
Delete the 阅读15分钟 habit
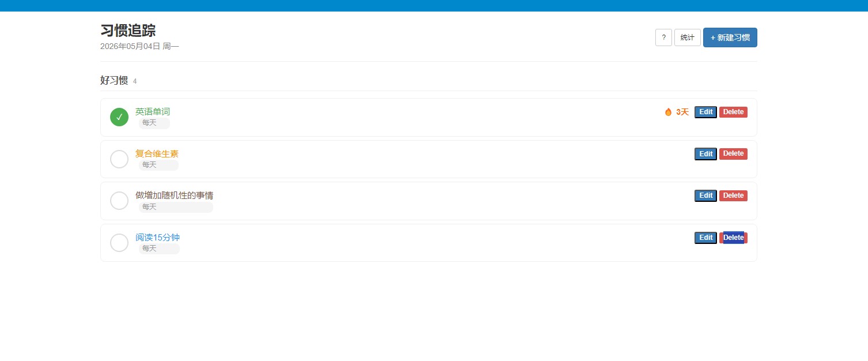pyautogui.click(x=733, y=238)
